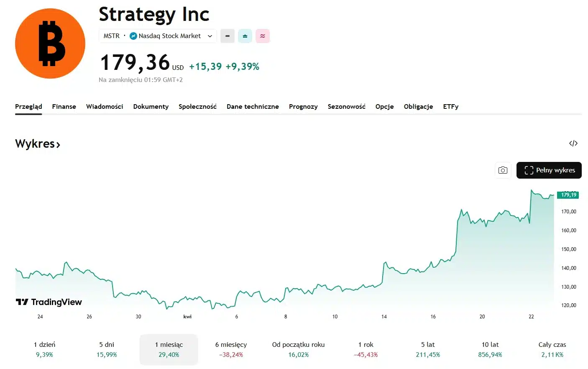Image resolution: width=588 pixels, height=369 pixels.
Task: Open the MSTR Nasdaq Stock Market dropdown
Action: pos(158,36)
